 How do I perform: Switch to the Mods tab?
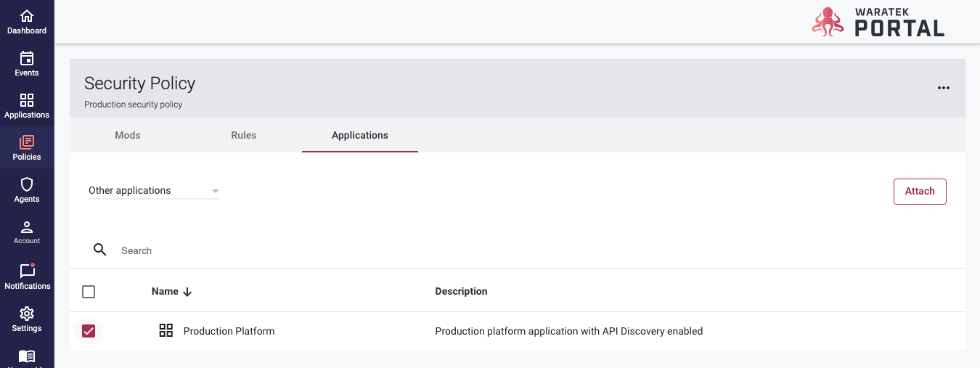128,135
